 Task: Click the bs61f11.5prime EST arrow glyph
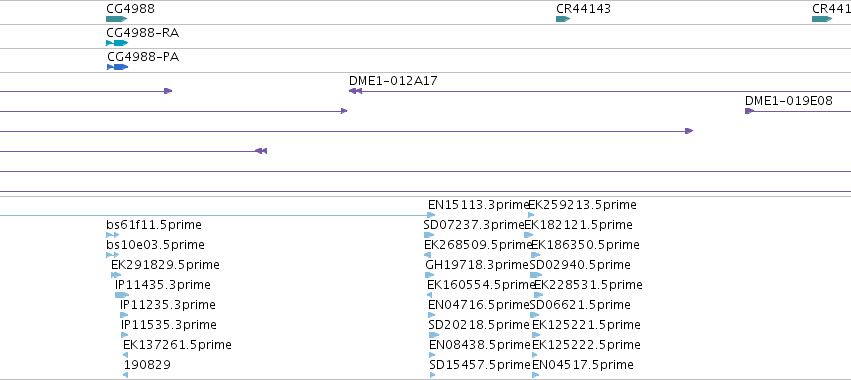[112, 235]
